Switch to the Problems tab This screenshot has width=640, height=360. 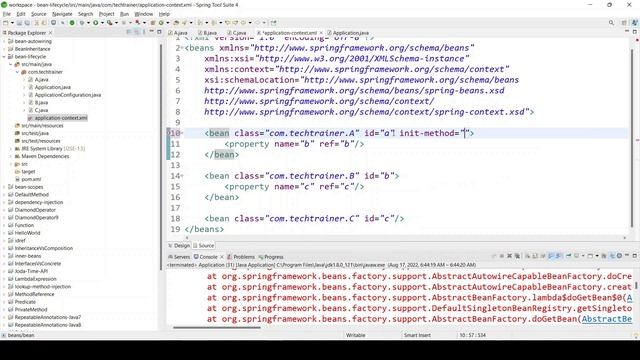(241, 257)
